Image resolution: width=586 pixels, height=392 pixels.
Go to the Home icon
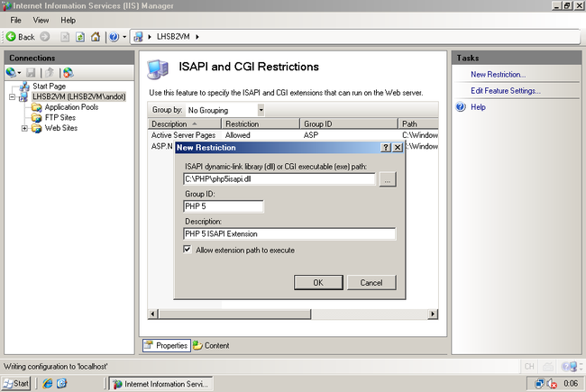[x=96, y=37]
